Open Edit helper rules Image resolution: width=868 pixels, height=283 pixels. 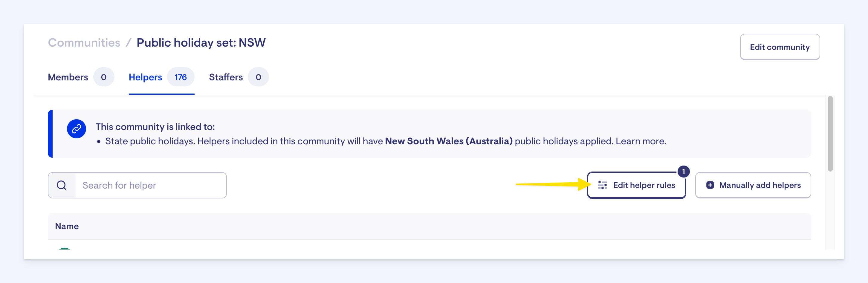pyautogui.click(x=644, y=185)
